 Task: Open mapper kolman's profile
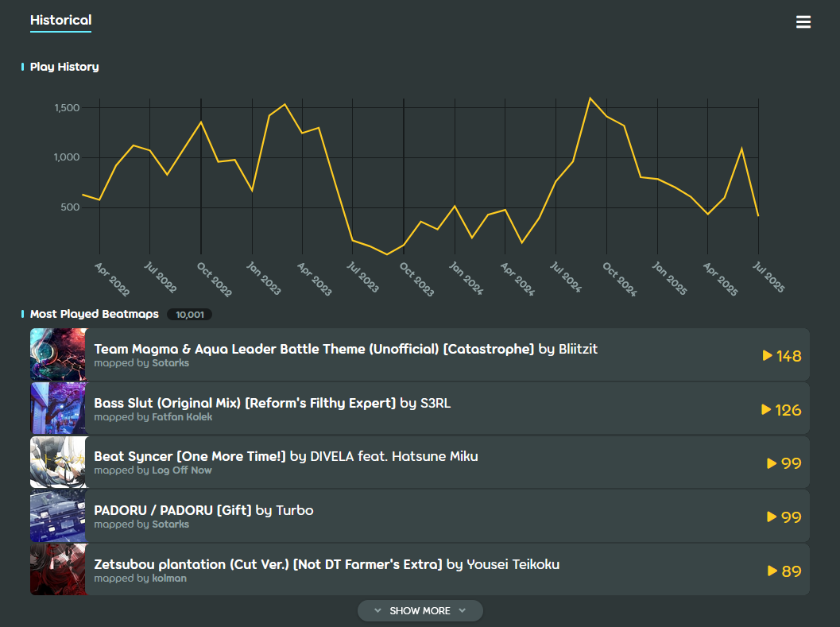(x=169, y=579)
